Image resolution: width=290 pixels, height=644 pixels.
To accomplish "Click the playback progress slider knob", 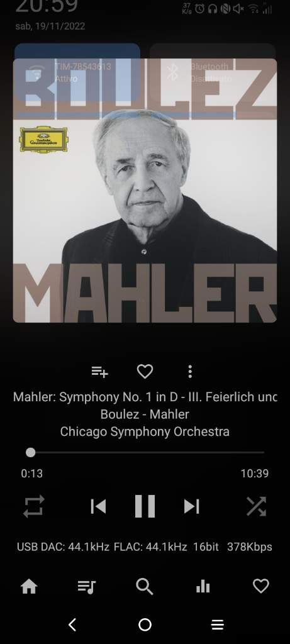I will coord(30,452).
